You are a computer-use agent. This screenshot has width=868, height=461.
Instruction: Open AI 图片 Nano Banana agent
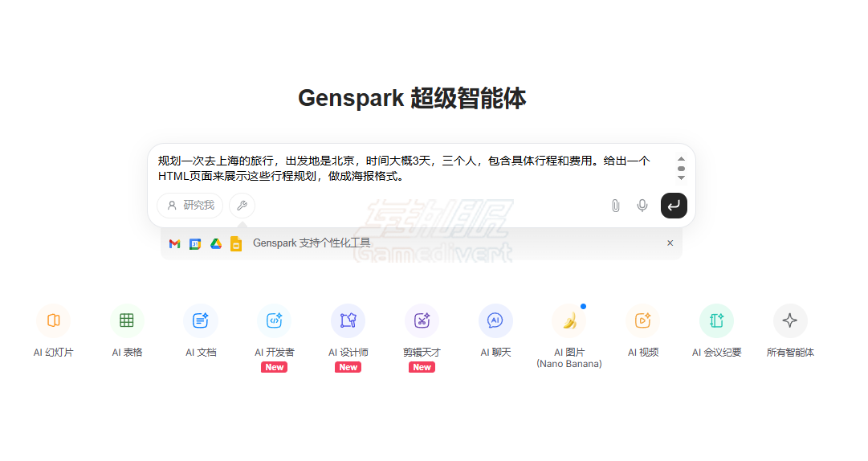[x=569, y=320]
